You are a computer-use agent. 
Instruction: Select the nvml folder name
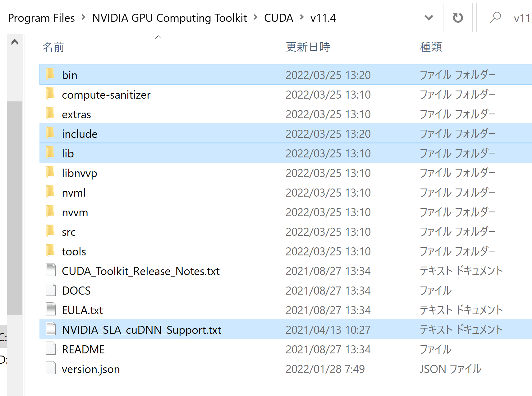[74, 193]
